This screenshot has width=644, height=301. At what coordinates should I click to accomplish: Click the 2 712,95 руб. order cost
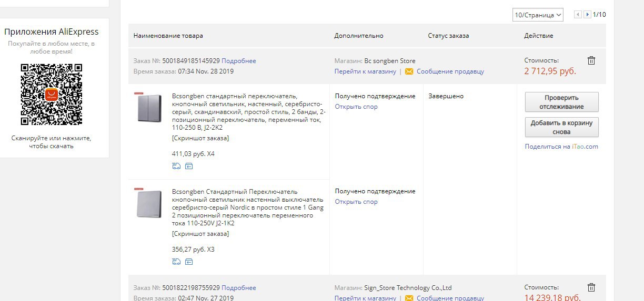pos(550,71)
